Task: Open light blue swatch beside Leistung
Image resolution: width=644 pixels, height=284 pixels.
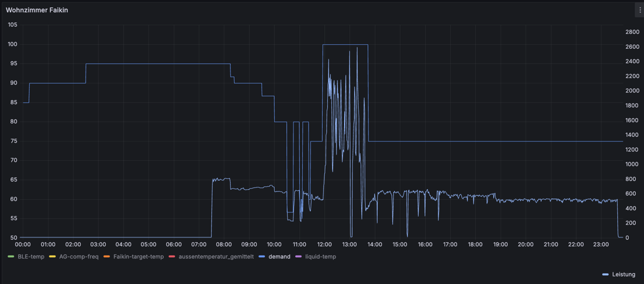Action: pyautogui.click(x=606, y=274)
